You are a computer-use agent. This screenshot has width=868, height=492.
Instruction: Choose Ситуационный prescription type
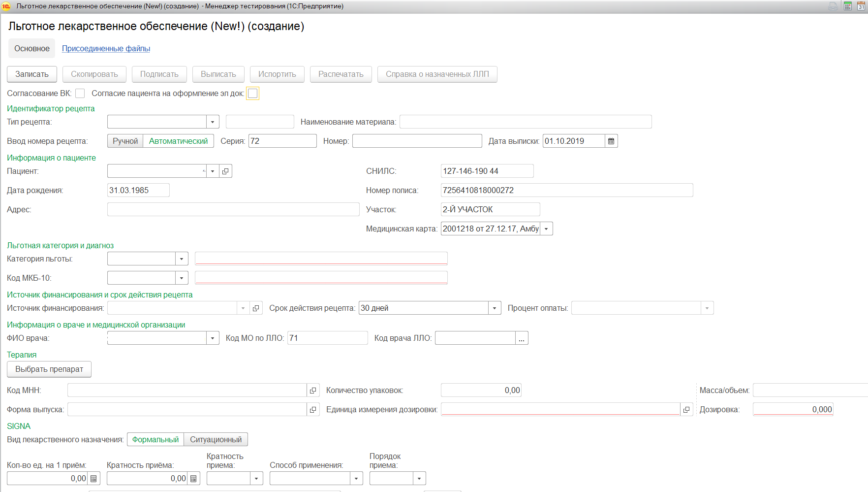point(216,439)
